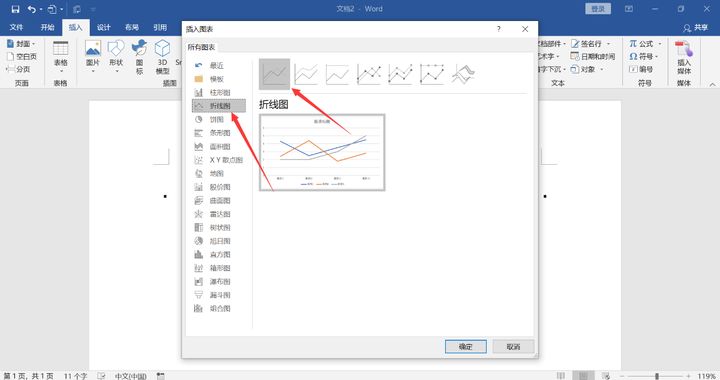Select 100% stacked line with markers subtype
The image size is (720, 380).
[x=432, y=74]
